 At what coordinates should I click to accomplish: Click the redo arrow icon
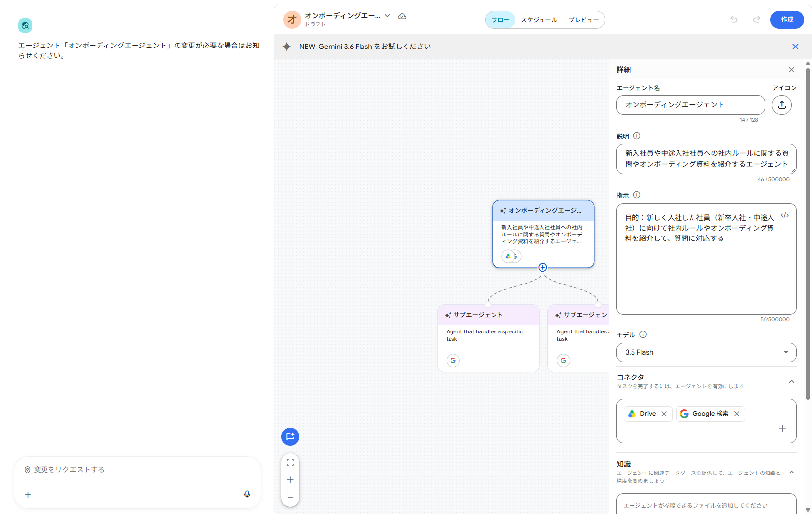coord(756,20)
